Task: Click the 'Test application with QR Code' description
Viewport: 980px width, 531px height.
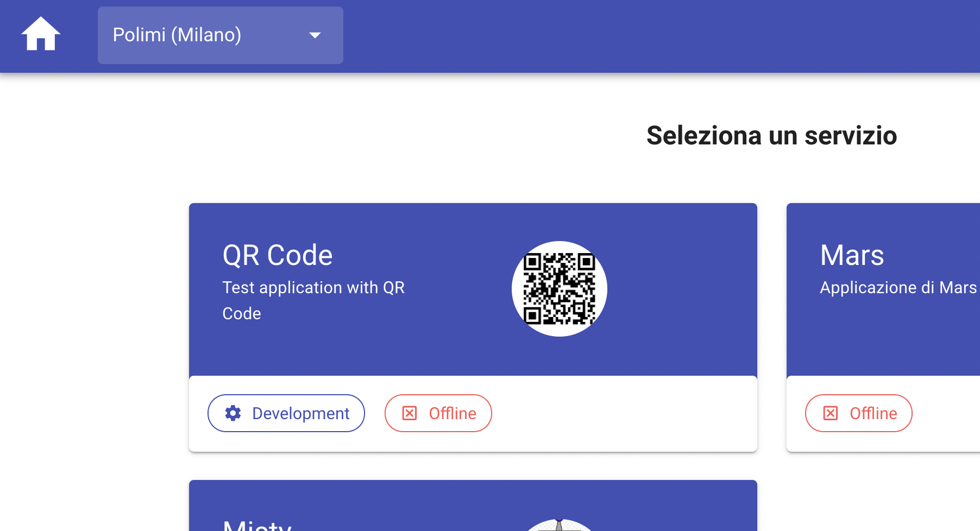Action: click(313, 300)
